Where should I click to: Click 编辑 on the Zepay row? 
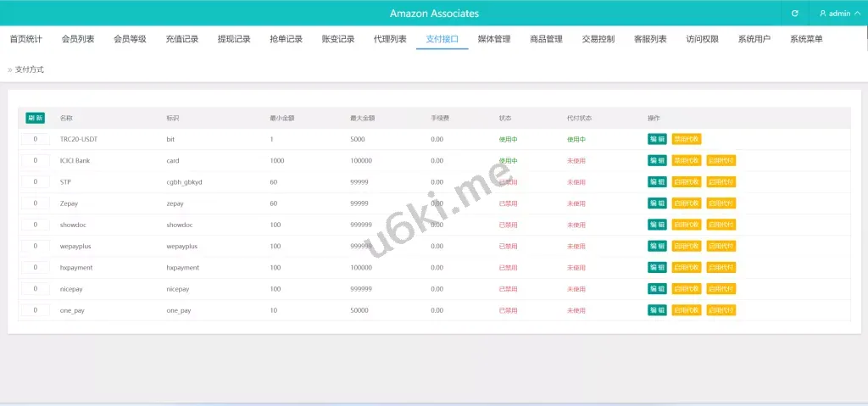tap(657, 203)
